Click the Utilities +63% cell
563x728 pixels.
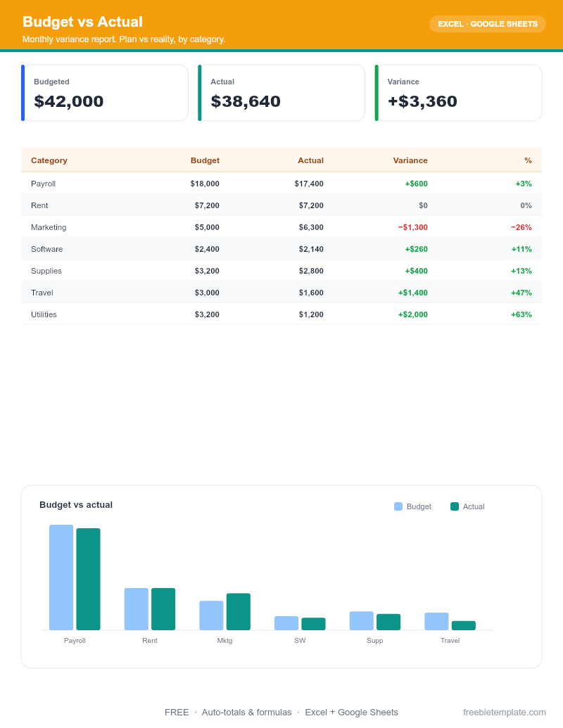pos(521,315)
